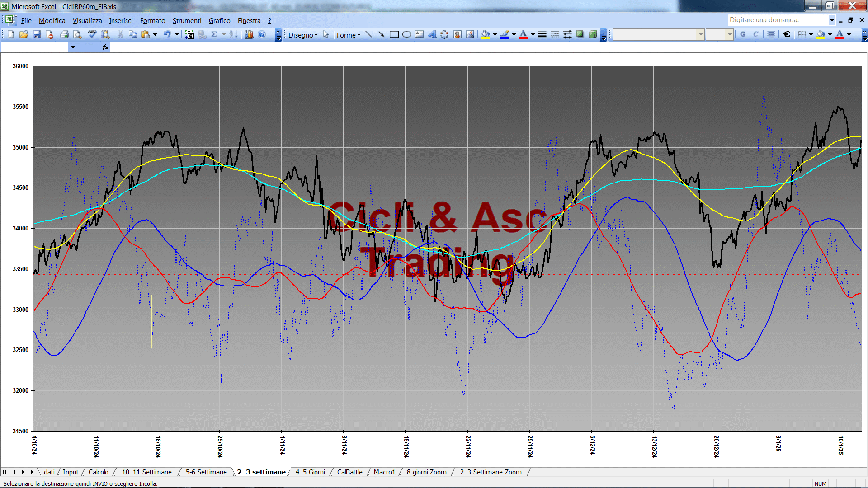The image size is (868, 488).
Task: Click the New workbook icon
Action: coord(11,34)
